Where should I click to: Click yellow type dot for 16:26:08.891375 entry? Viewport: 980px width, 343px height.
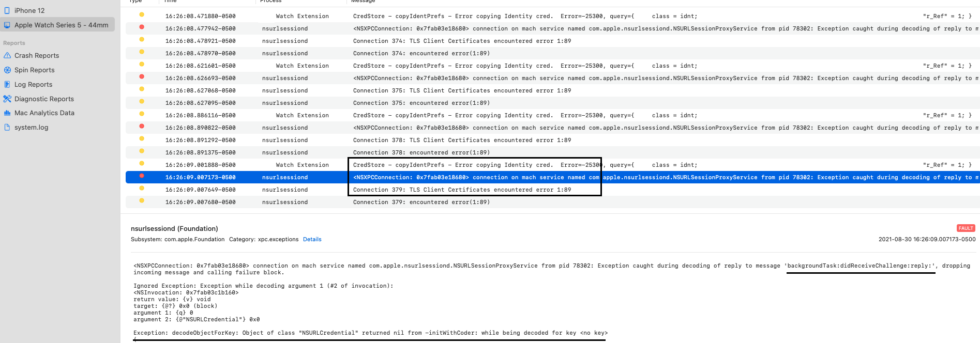point(142,151)
